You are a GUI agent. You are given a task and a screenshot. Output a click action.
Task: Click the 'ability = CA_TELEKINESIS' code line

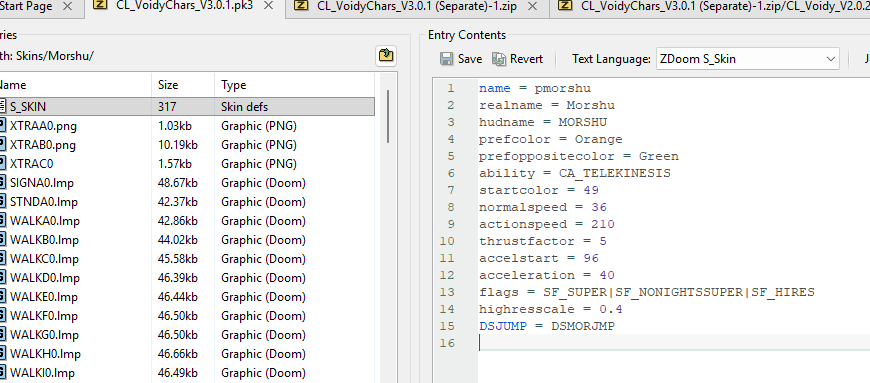(575, 173)
